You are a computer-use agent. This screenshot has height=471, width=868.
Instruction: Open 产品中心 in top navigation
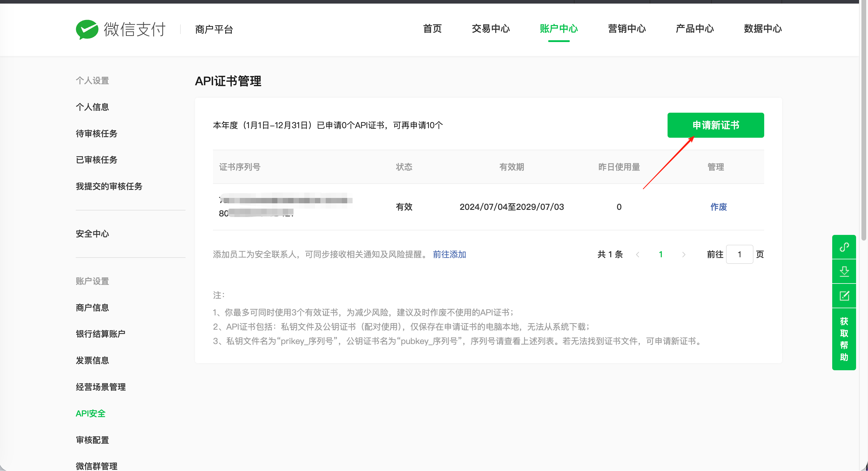point(695,29)
